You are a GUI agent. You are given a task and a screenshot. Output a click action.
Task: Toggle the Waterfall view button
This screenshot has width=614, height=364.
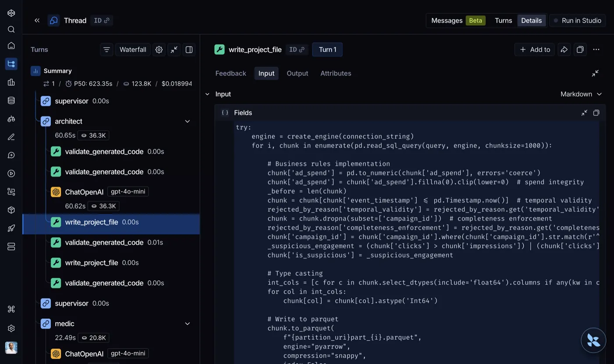133,50
